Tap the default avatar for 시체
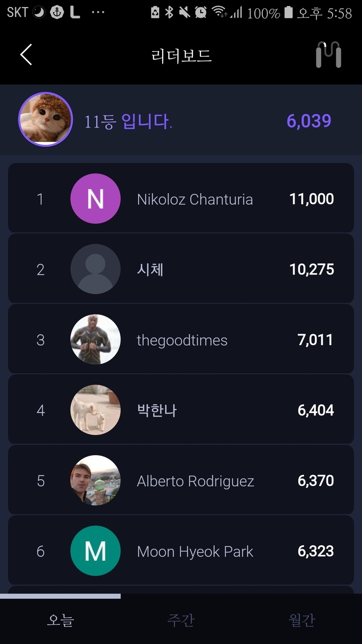The image size is (362, 644). tap(96, 269)
